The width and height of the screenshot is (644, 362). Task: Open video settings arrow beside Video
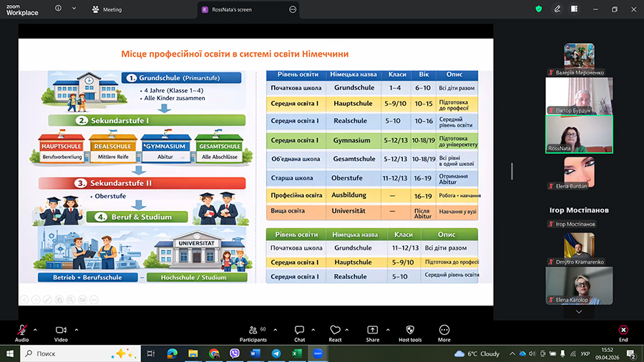(77, 329)
